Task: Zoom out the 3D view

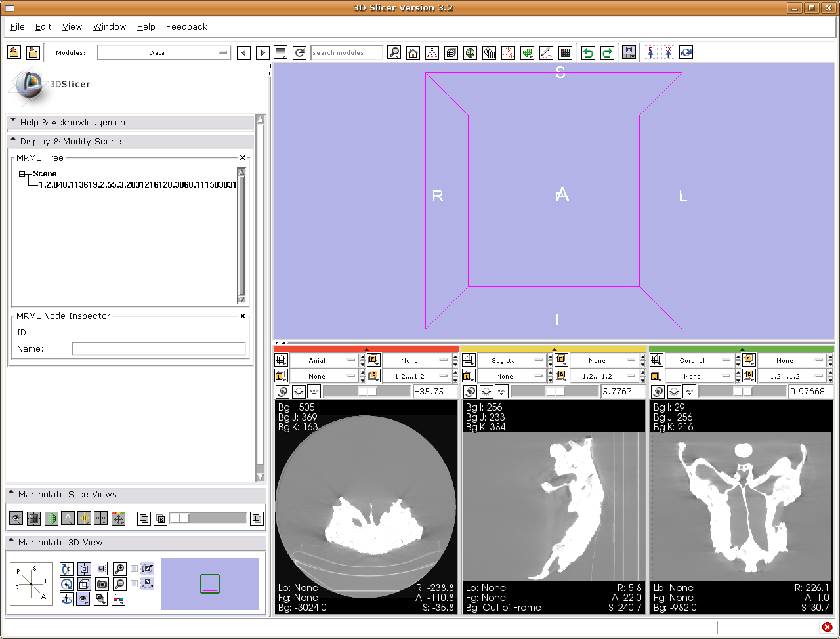Action: click(x=119, y=584)
